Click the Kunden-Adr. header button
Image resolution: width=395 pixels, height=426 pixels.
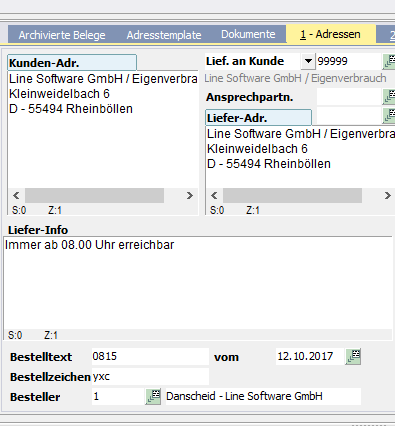pos(72,63)
